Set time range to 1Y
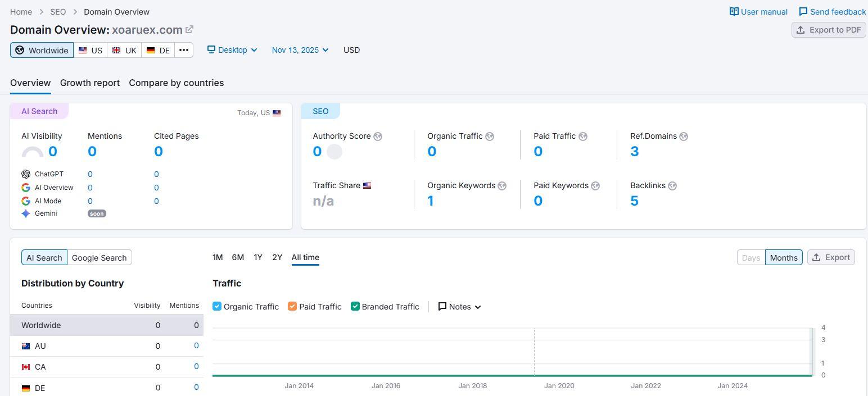This screenshot has width=868, height=396. click(258, 257)
